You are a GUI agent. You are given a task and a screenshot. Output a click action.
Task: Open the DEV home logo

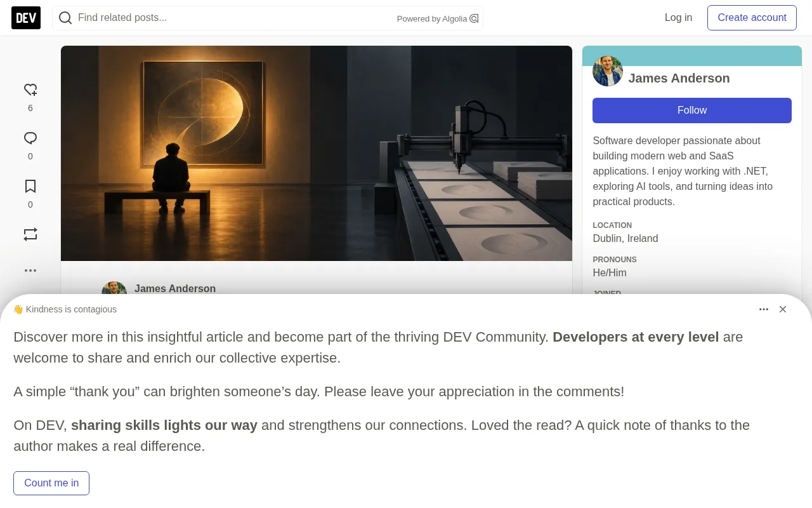point(26,18)
